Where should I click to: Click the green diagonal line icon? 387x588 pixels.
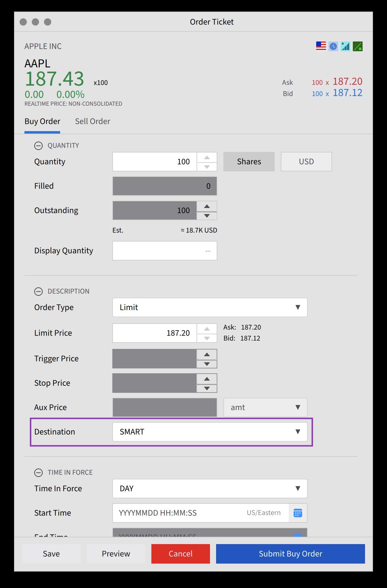358,46
